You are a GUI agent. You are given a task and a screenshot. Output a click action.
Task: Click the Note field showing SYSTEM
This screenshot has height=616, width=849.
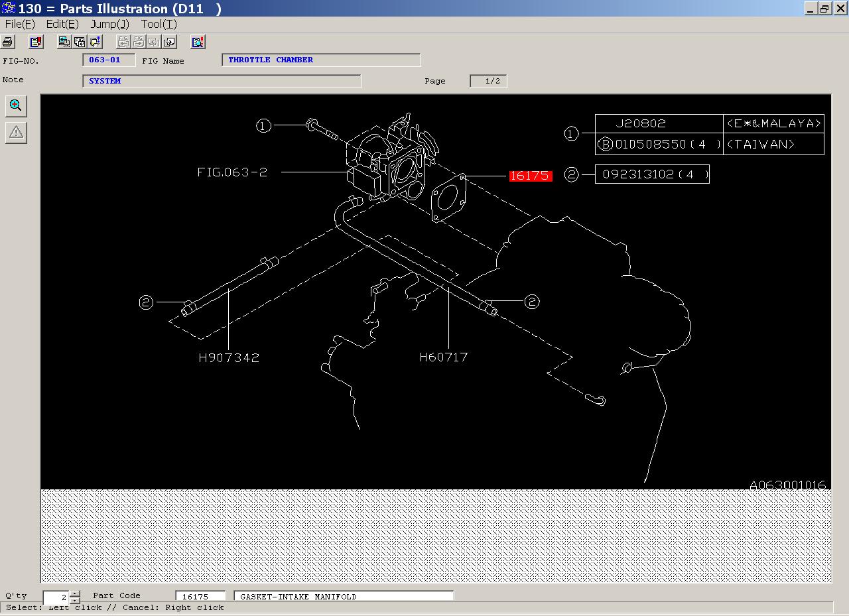[222, 81]
